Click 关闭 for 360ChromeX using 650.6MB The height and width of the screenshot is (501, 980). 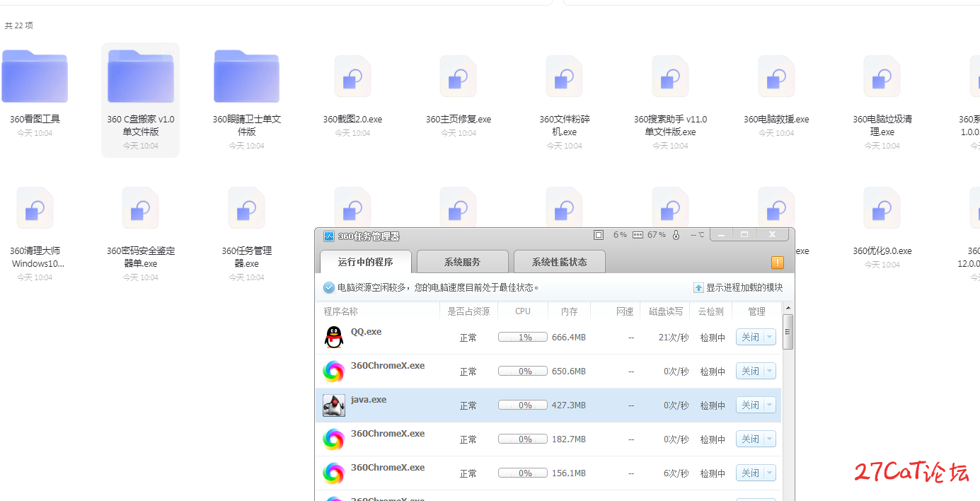click(x=750, y=372)
